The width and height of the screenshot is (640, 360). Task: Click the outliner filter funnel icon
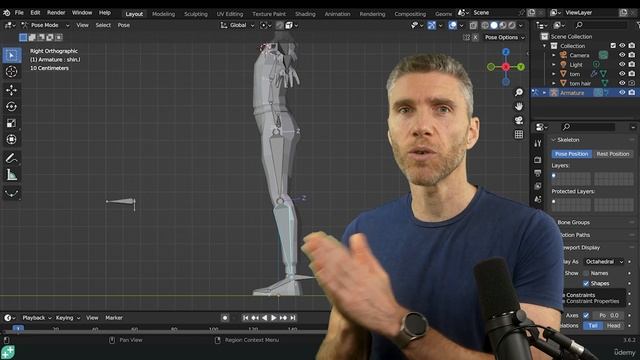pyautogui.click(x=638, y=25)
